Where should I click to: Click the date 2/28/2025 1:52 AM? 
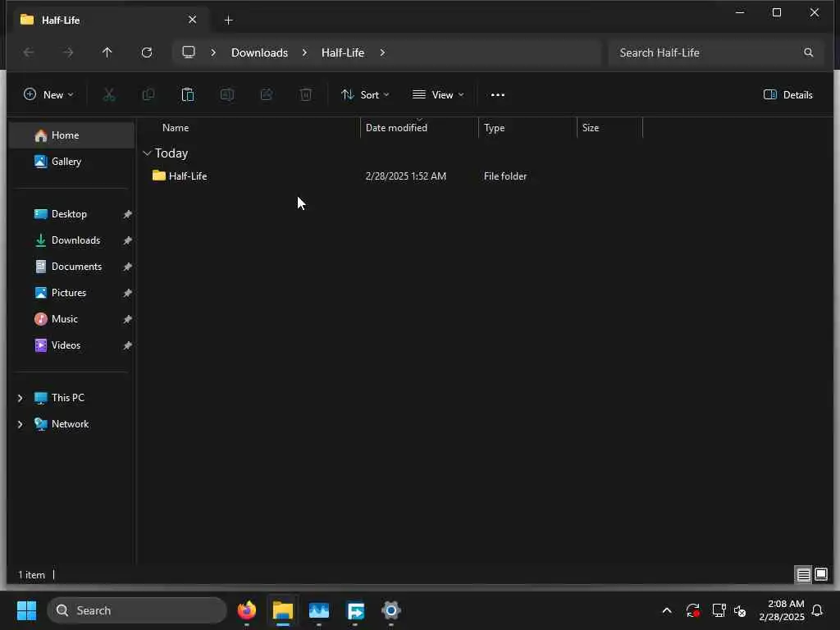pos(405,176)
